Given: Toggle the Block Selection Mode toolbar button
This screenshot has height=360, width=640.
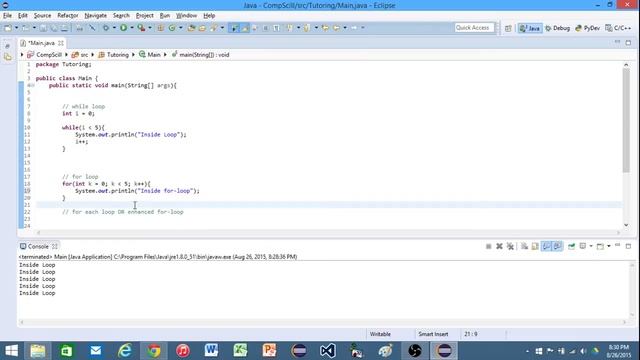Looking at the screenshot, I should (265, 28).
